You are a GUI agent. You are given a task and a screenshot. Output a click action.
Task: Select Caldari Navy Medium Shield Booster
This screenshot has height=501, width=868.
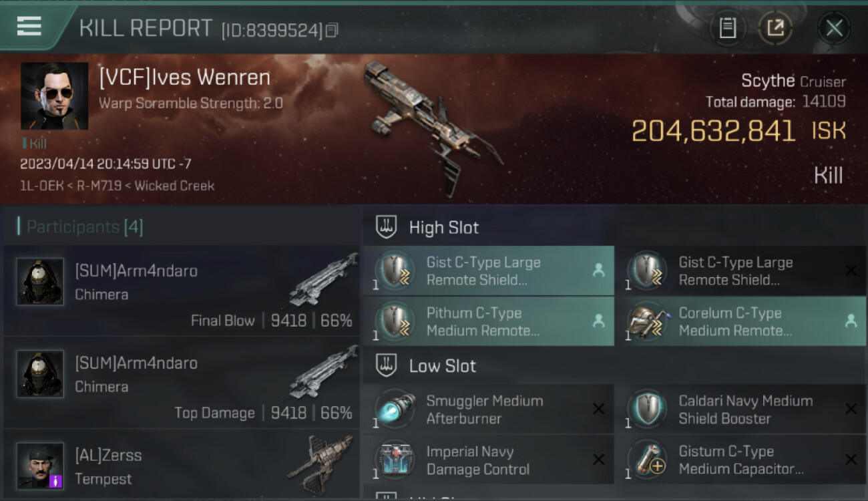[x=740, y=409]
